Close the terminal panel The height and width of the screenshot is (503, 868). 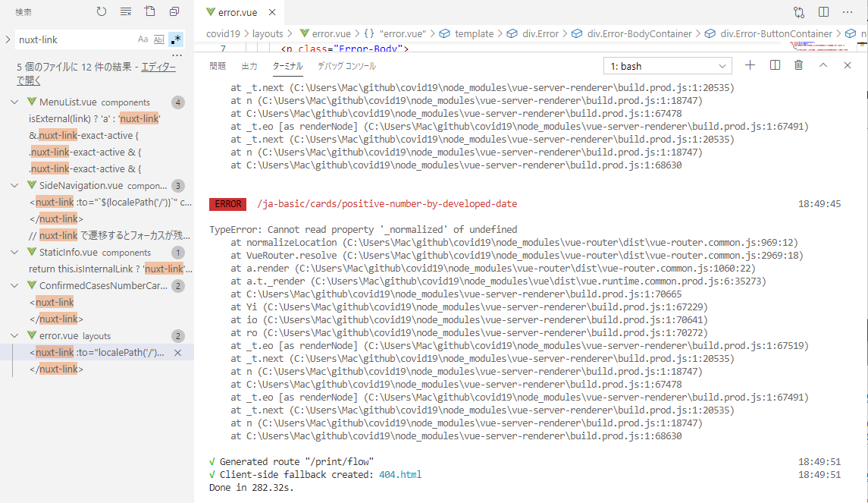click(848, 65)
